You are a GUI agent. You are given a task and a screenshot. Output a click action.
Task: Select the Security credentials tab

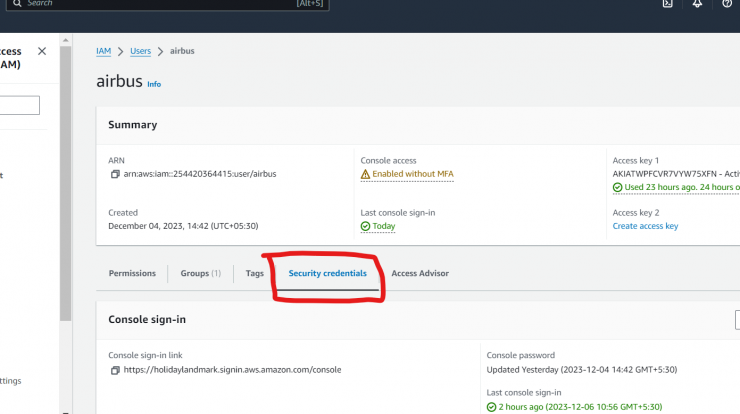pyautogui.click(x=328, y=273)
